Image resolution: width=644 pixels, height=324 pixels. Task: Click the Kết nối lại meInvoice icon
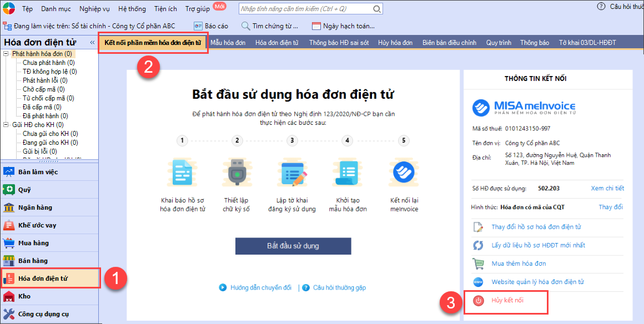tap(404, 173)
